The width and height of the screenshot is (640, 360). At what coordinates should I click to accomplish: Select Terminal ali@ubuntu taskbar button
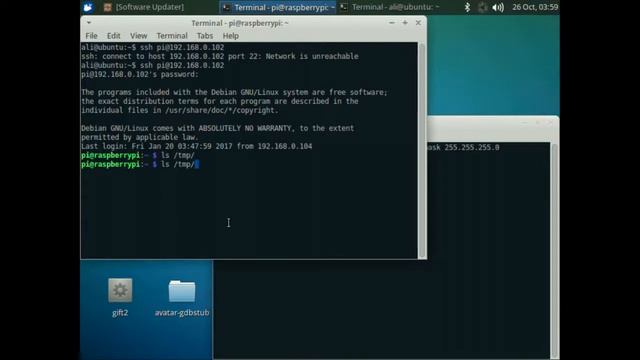tap(390, 7)
